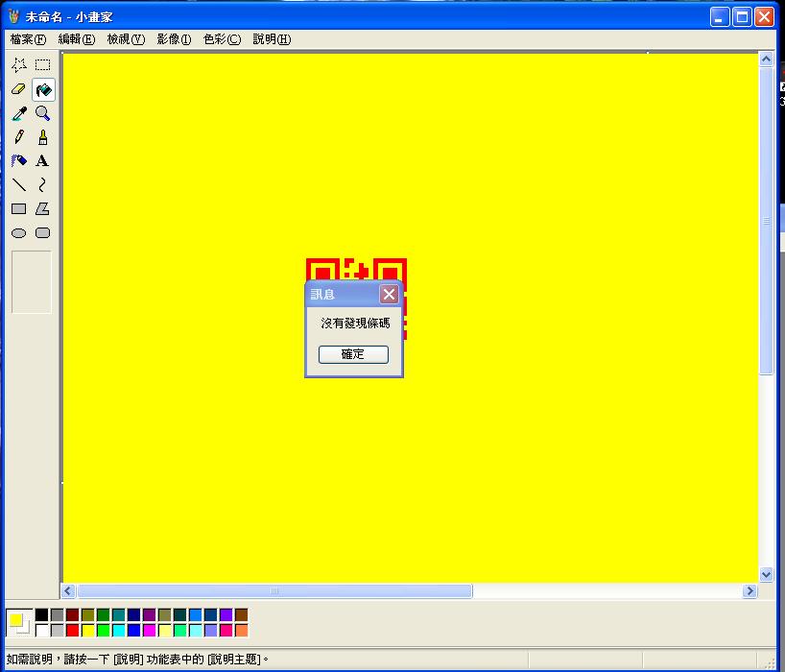Image resolution: width=785 pixels, height=672 pixels.
Task: Choose the navy blue palette swatch
Action: point(134,615)
